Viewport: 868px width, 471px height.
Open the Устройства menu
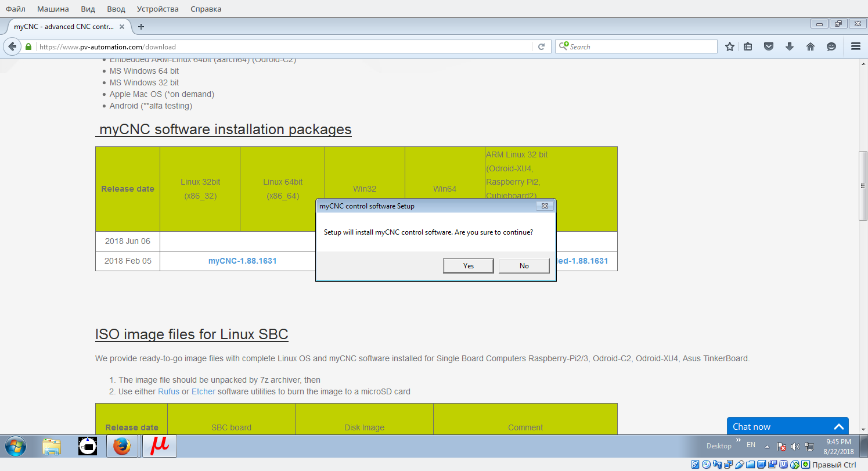pyautogui.click(x=157, y=9)
